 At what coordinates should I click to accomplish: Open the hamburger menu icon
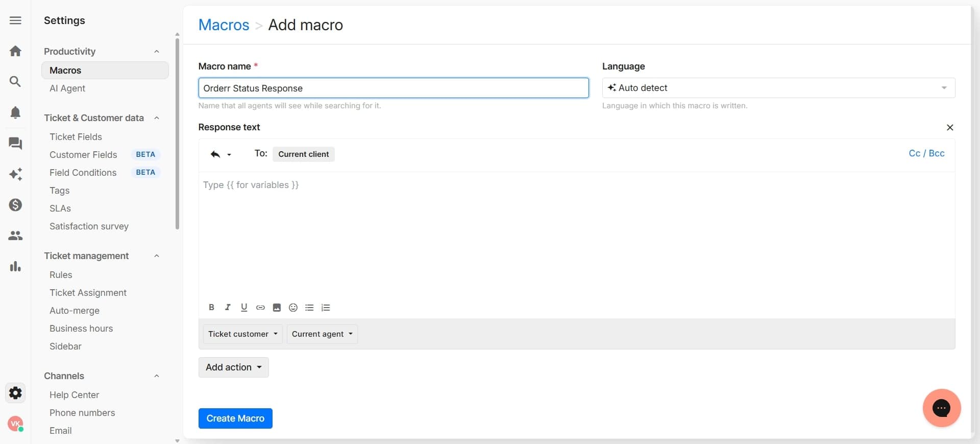pyautogui.click(x=15, y=20)
